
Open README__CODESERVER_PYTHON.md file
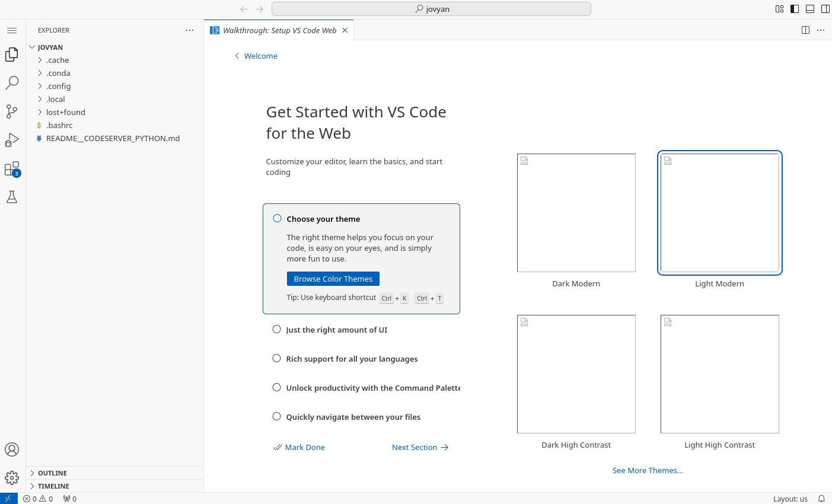click(x=114, y=139)
